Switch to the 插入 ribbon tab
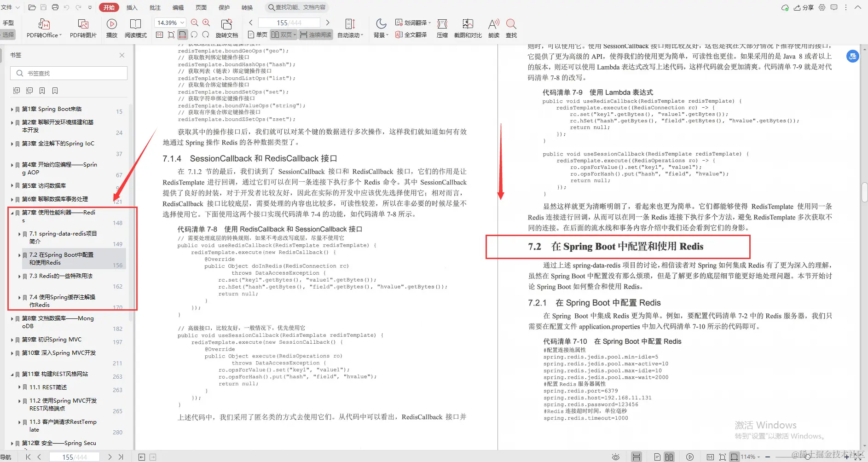 [x=132, y=7]
